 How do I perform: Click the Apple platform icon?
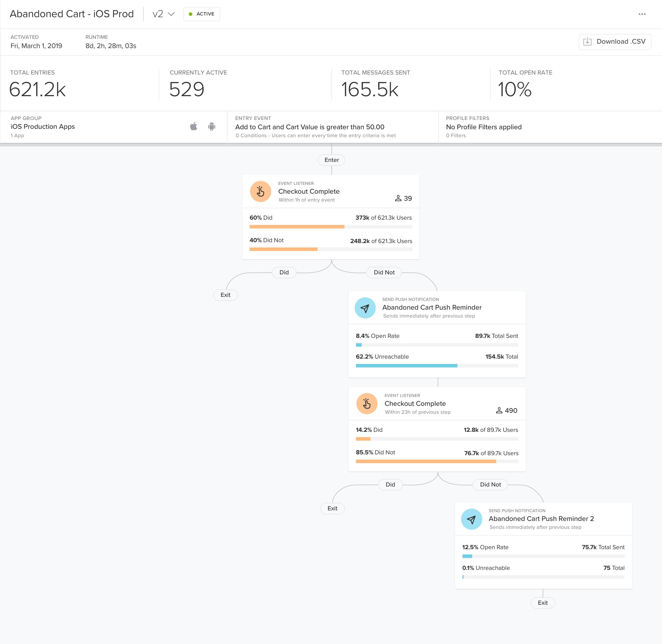193,127
